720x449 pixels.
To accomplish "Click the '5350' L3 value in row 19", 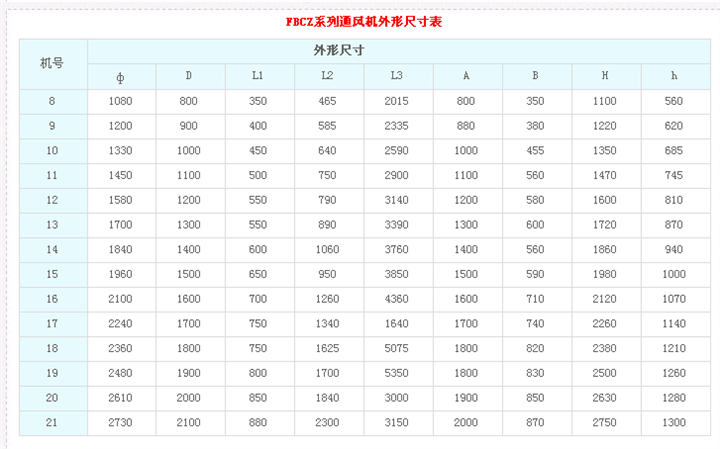I will coord(396,373).
